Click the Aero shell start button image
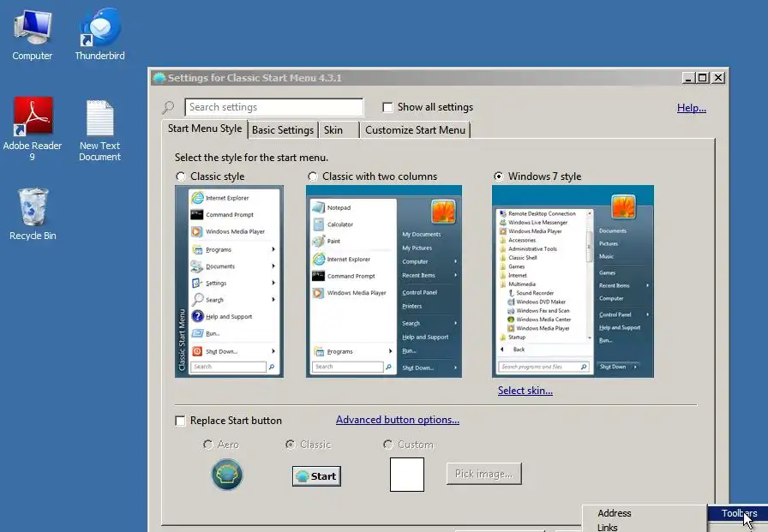 [227, 475]
